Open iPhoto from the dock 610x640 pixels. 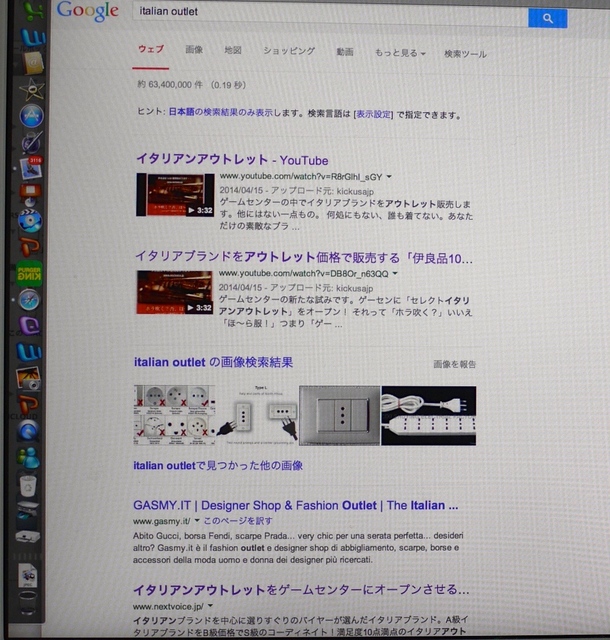coord(28,378)
